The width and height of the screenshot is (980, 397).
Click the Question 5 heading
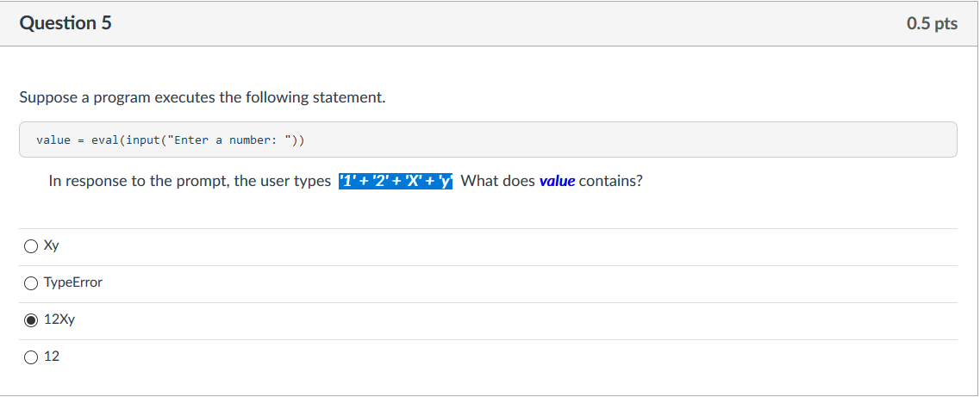tap(66, 23)
